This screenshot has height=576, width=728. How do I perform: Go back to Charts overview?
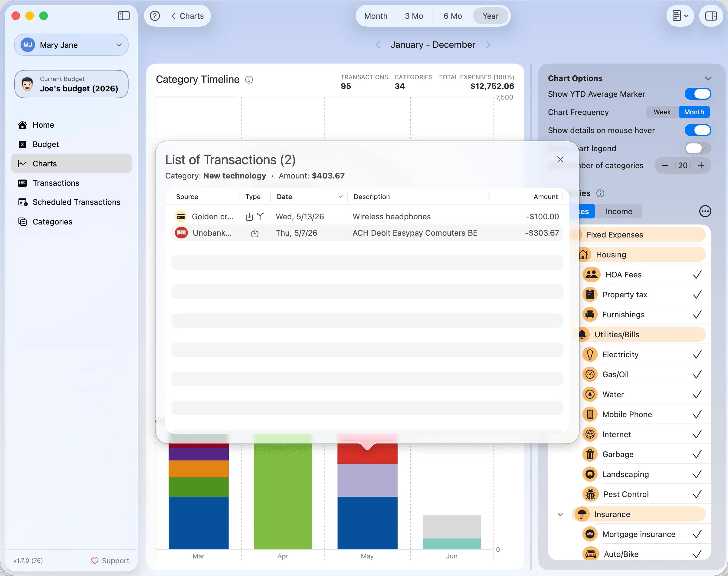pyautogui.click(x=188, y=16)
